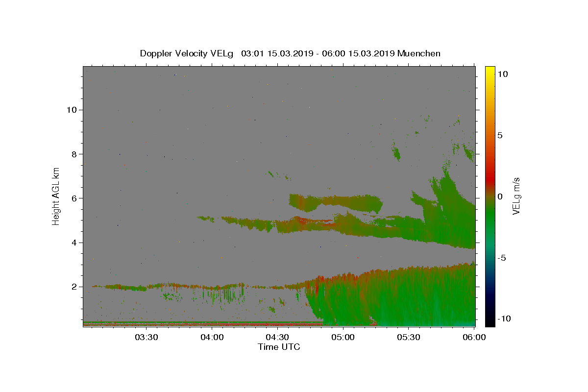Screen dimensions: 588x392
Task: Click the colorbar label '-5'
Action: coord(501,258)
